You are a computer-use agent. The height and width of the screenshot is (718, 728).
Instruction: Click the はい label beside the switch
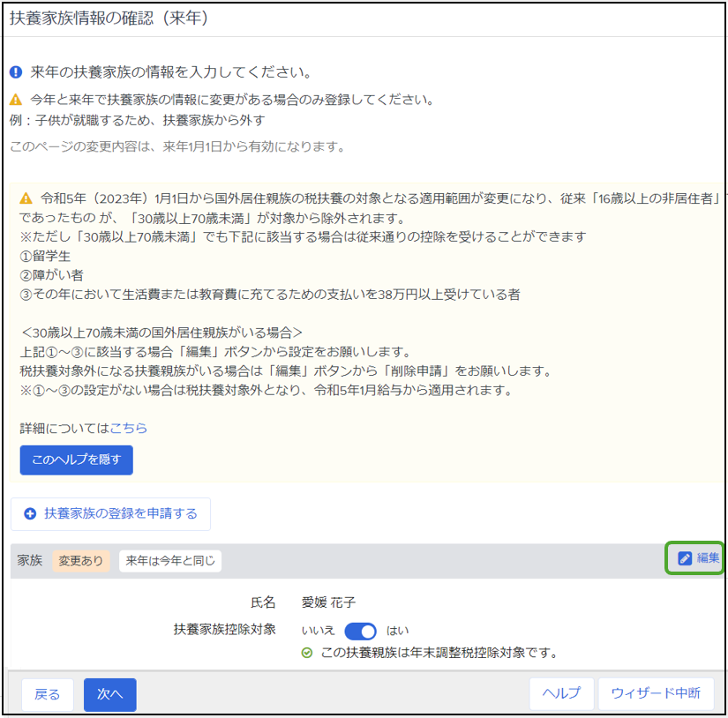click(398, 631)
